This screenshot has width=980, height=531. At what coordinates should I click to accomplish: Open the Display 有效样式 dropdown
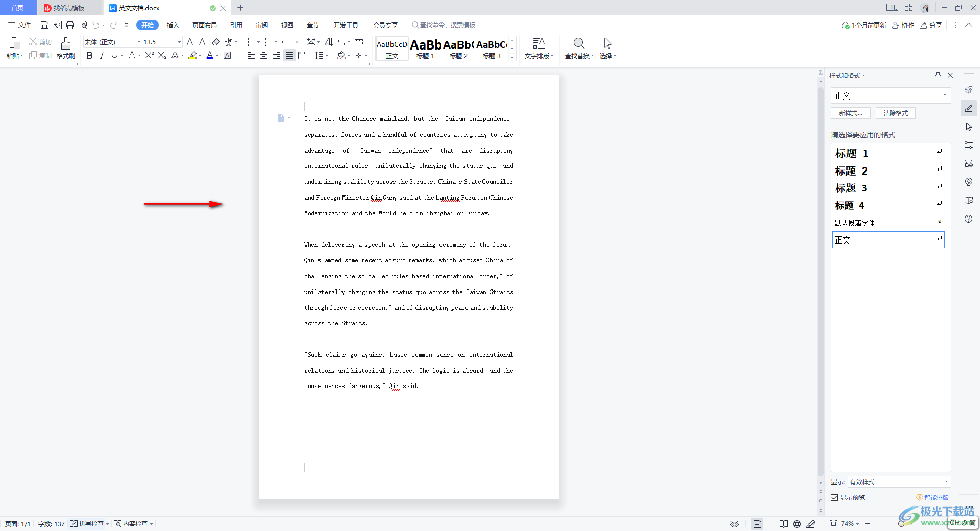[x=946, y=481]
